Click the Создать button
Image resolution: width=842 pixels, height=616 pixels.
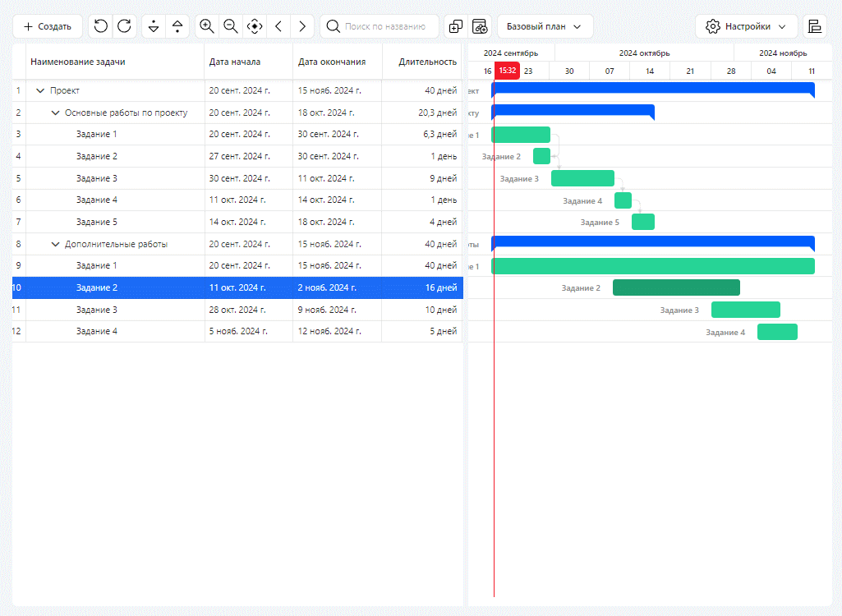click(x=48, y=26)
